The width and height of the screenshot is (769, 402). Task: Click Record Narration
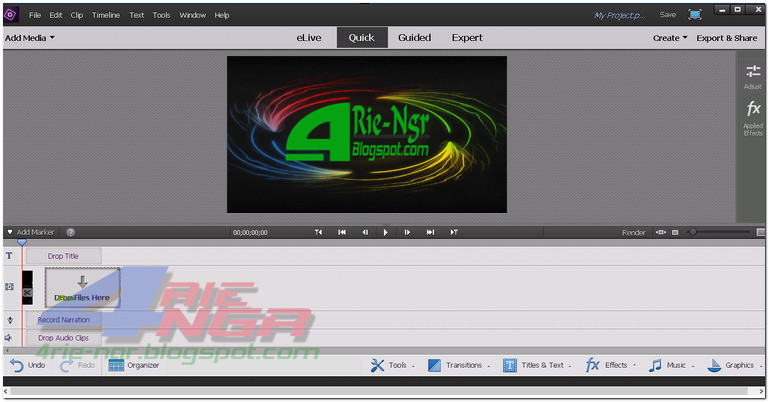coord(64,320)
